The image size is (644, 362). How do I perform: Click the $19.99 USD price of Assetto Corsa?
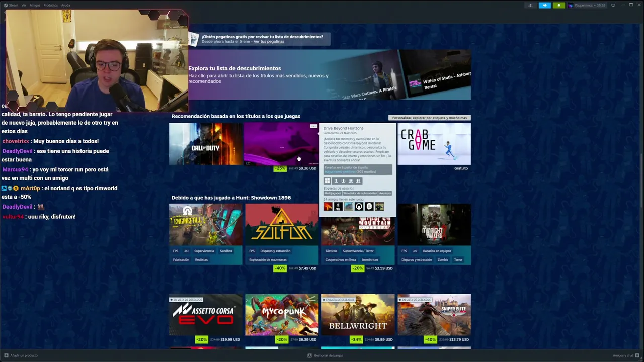[230, 339]
